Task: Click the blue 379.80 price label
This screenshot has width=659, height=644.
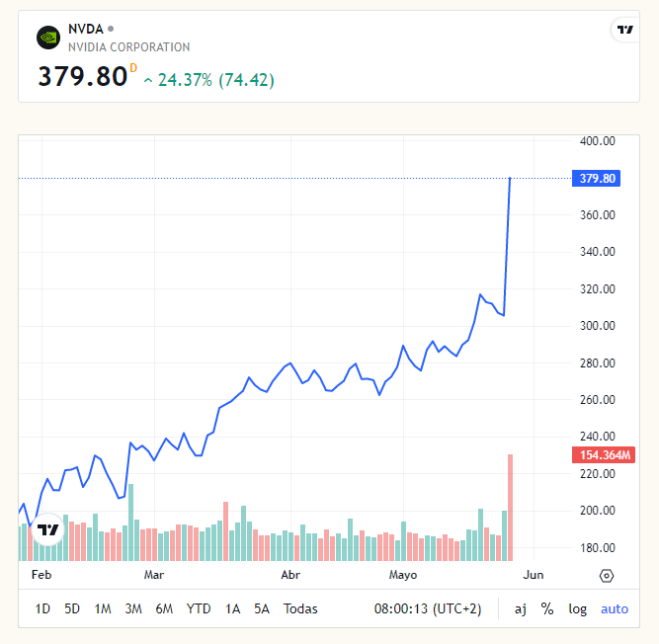Action: click(x=597, y=179)
